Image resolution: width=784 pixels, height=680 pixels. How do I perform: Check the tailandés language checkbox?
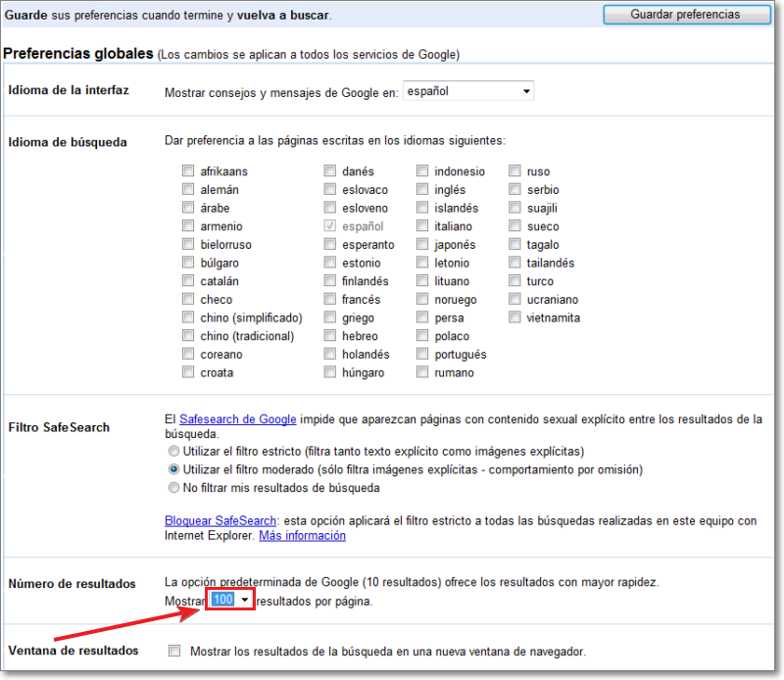(x=515, y=263)
